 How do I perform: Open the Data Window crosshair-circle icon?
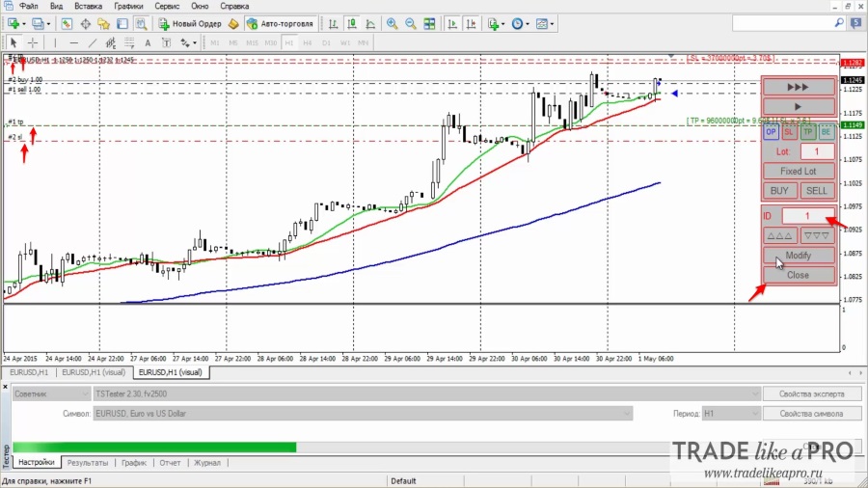click(x=85, y=24)
